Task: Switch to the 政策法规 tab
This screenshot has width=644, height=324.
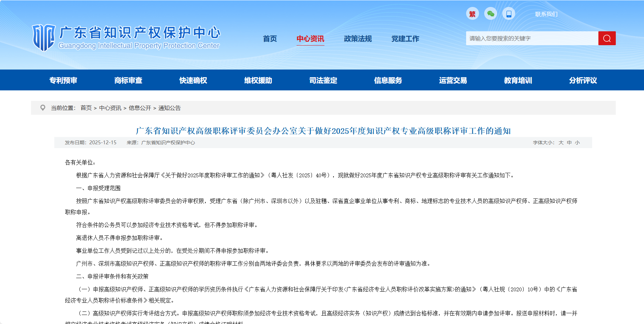Action: (358, 39)
